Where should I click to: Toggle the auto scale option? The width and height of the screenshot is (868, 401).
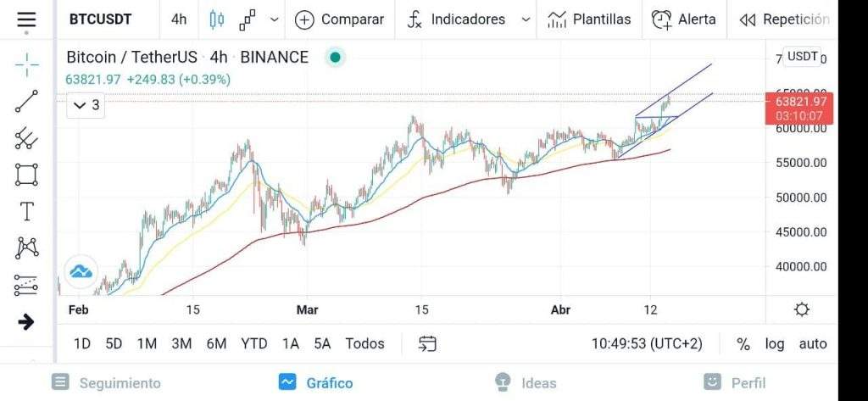813,343
